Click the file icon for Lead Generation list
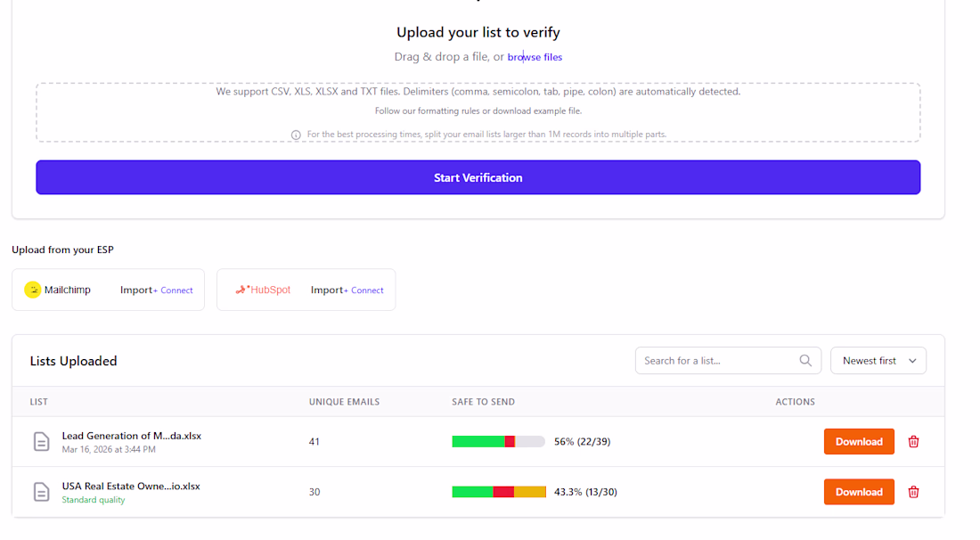980x540 pixels. pos(41,441)
